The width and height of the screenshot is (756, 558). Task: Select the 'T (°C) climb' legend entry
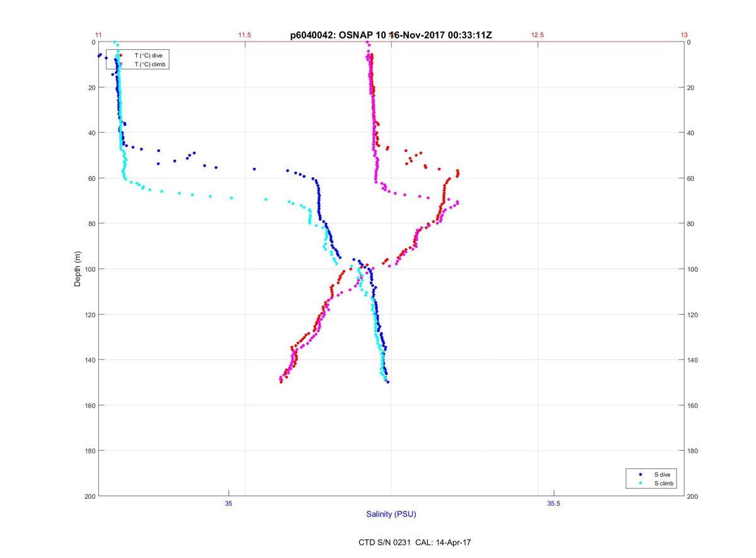pos(150,64)
